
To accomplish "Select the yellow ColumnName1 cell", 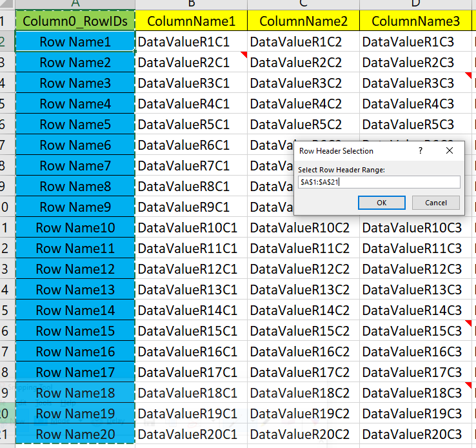I will coord(191,21).
